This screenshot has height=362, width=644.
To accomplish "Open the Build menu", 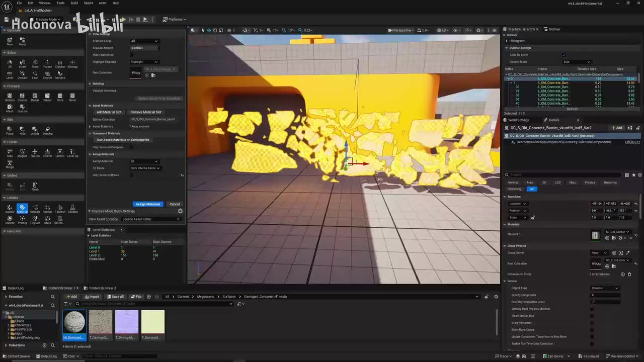I will pyautogui.click(x=74, y=3).
